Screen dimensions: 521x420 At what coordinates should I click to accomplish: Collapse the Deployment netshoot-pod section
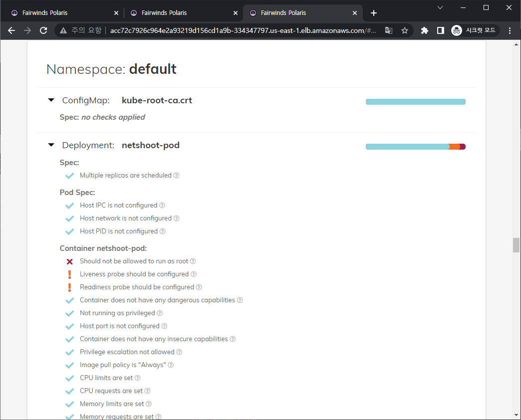(x=51, y=145)
